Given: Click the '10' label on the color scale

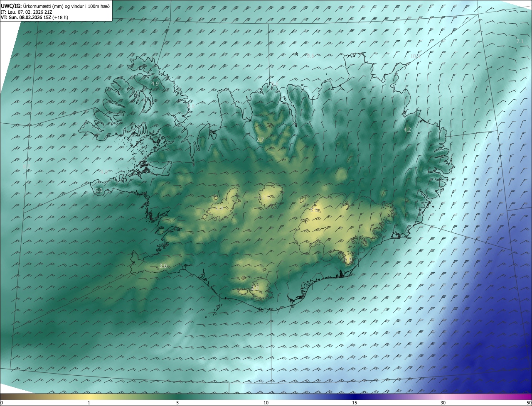Looking at the screenshot, I should click(x=266, y=403).
